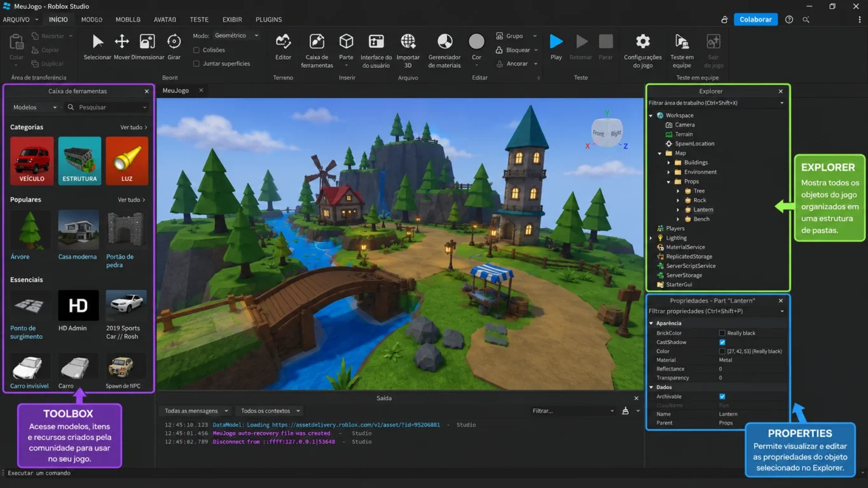868x488 pixels.
Task: Switch to the AVATAR tab
Action: [165, 20]
